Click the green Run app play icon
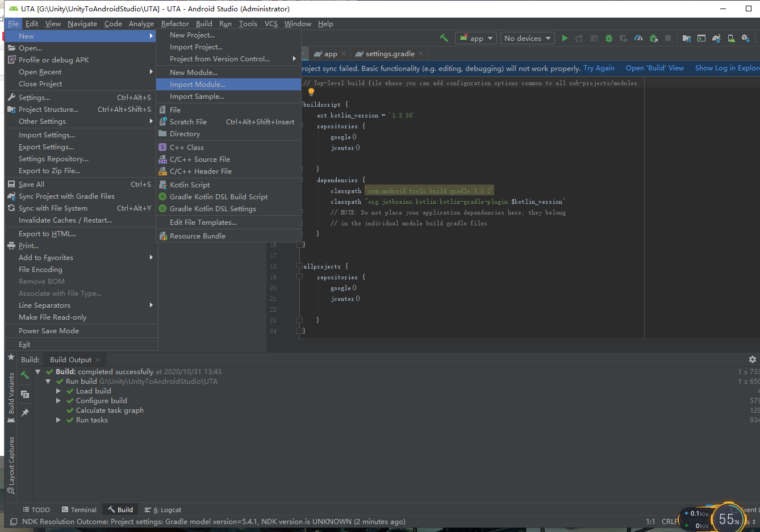Screen dimensions: 760x532 point(565,38)
